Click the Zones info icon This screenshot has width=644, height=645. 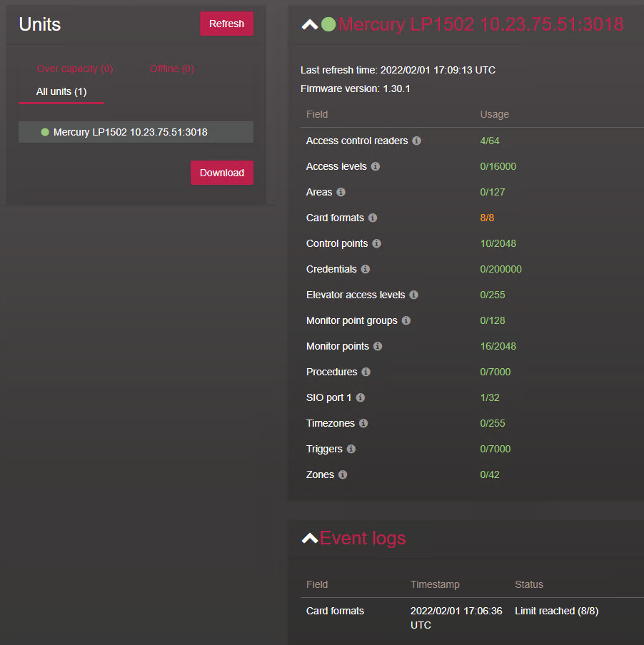pos(343,474)
